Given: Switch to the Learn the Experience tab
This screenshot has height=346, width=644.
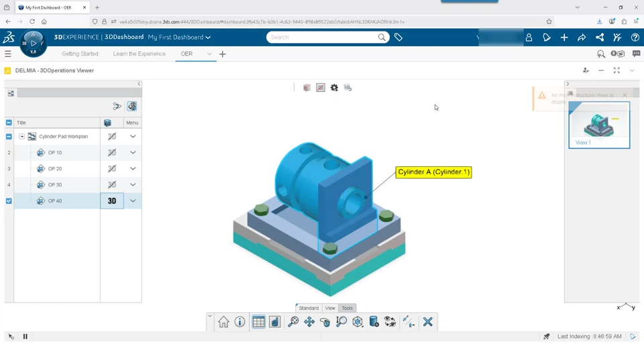Looking at the screenshot, I should pos(140,54).
